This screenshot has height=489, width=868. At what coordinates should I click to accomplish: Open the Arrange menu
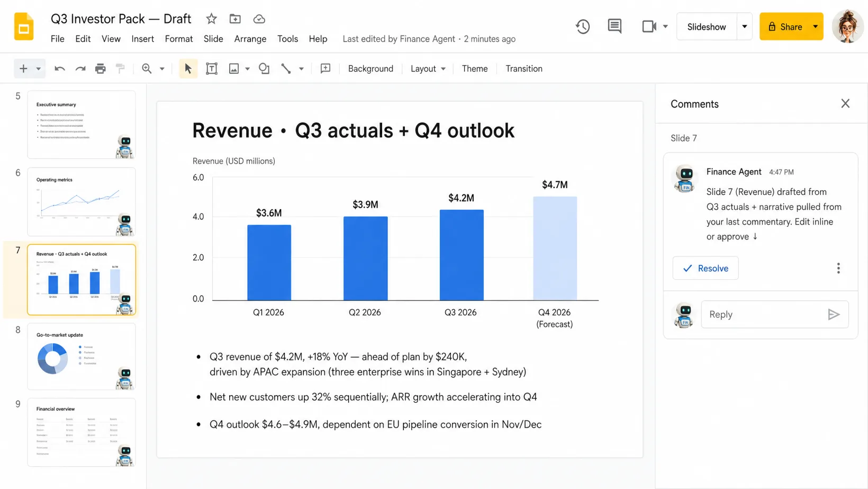(250, 39)
